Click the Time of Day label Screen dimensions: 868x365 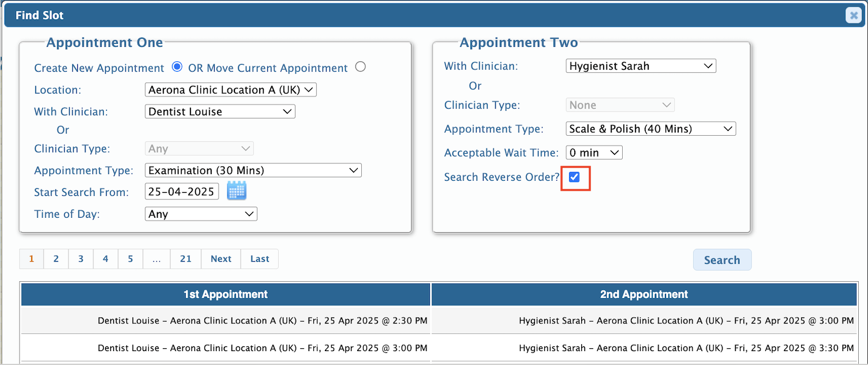tap(67, 214)
